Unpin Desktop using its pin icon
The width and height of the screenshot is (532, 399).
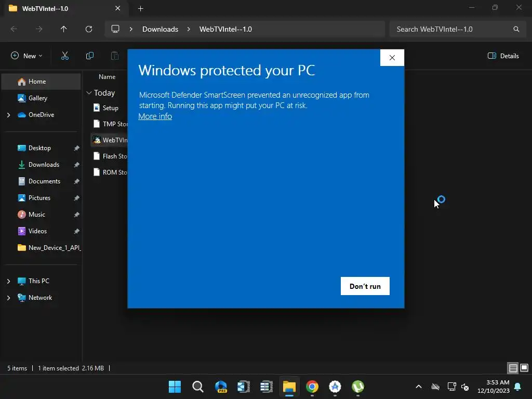click(x=77, y=148)
